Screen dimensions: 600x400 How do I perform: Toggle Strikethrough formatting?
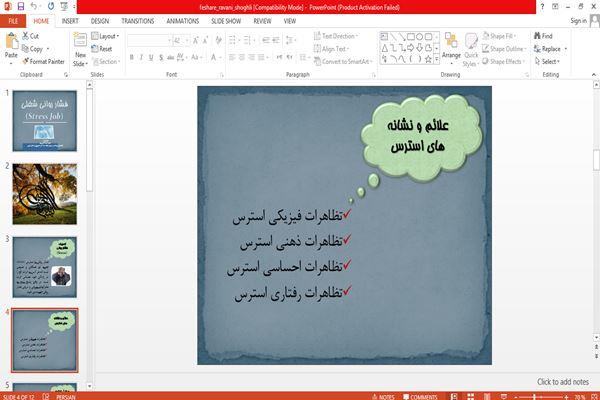[171, 57]
